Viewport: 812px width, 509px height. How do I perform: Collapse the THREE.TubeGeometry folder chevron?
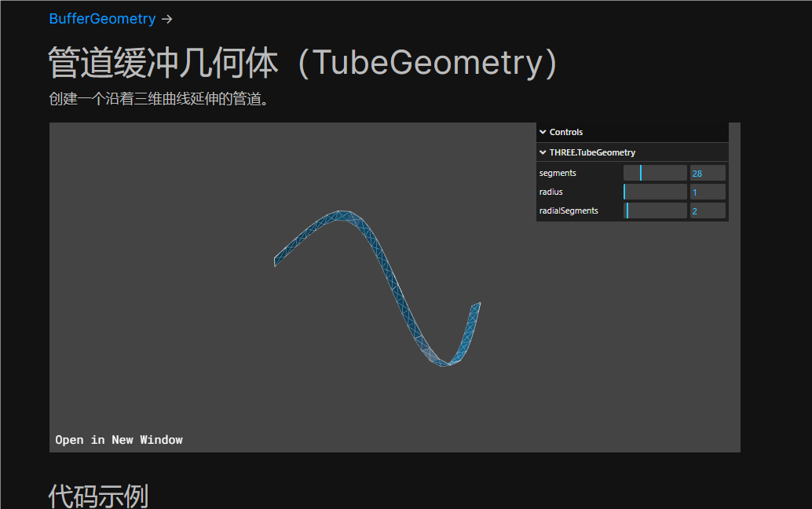[543, 152]
